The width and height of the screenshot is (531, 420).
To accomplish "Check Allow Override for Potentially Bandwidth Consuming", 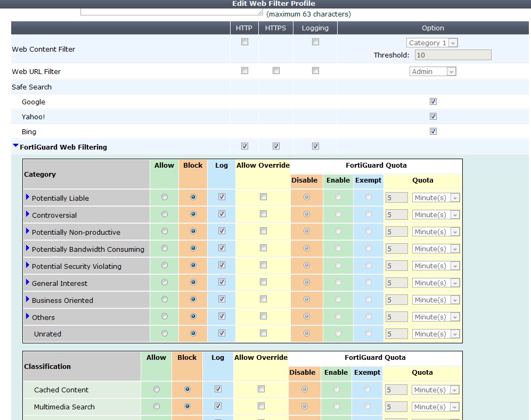I will (263, 248).
